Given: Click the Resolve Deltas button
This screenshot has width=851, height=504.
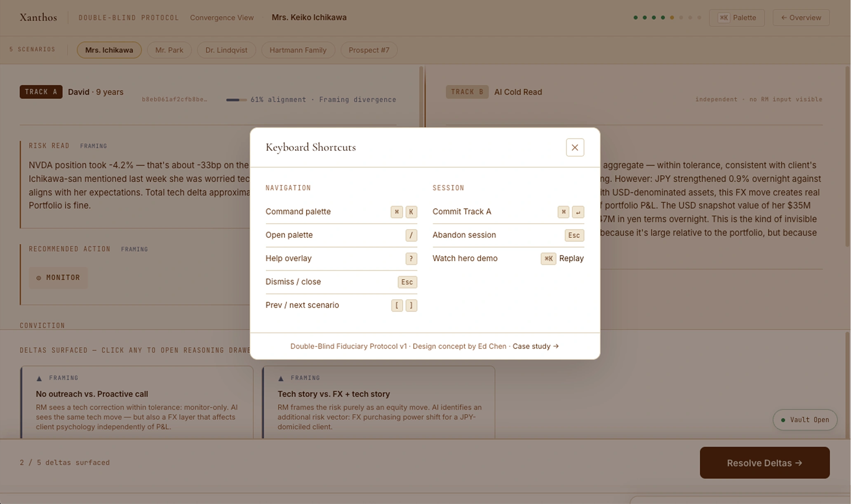Looking at the screenshot, I should (764, 463).
